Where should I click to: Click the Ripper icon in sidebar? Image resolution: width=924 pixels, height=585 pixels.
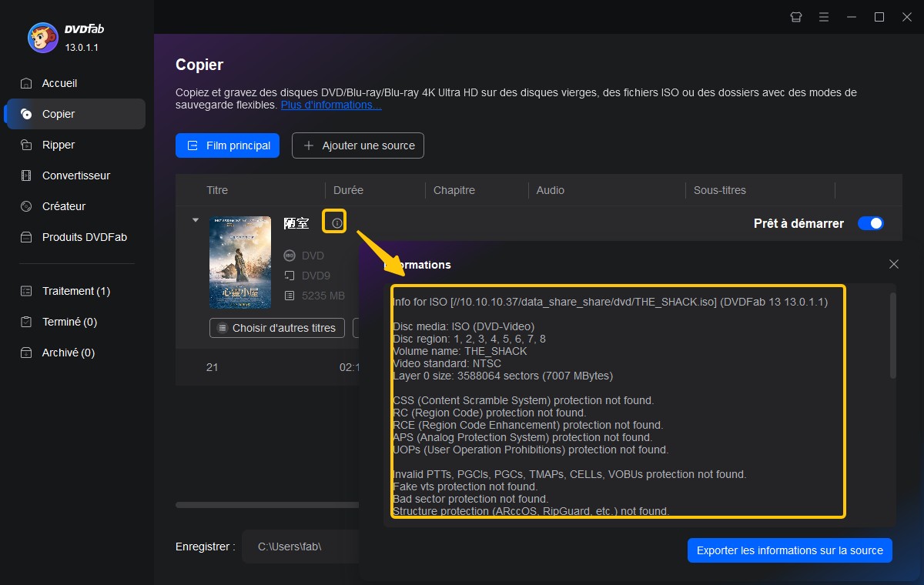[x=26, y=145]
